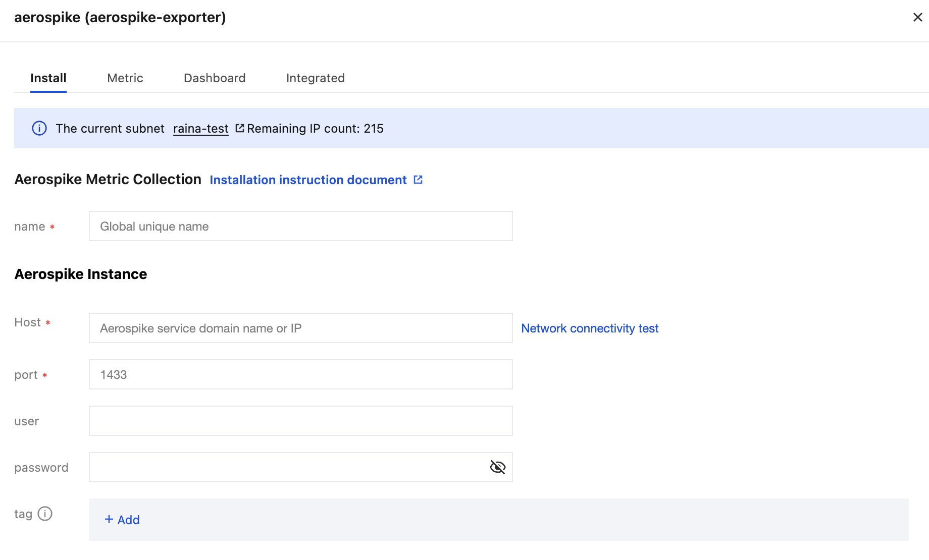Click the port input field

[x=301, y=375]
